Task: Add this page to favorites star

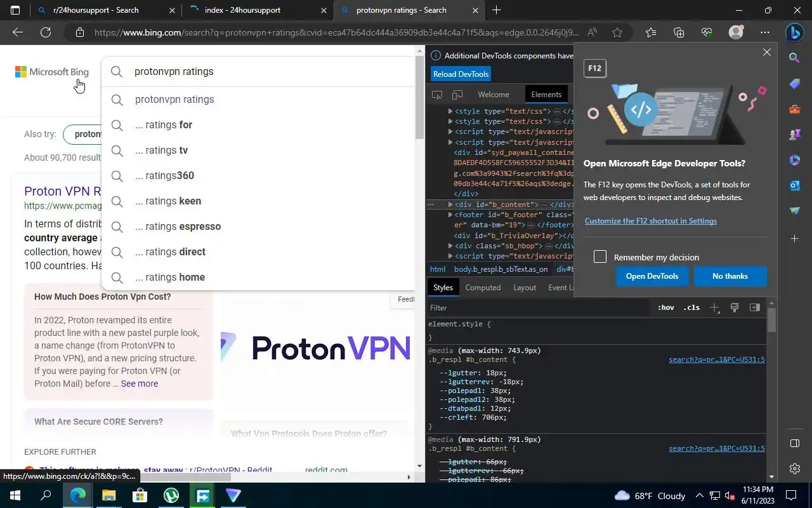Action: [617, 32]
